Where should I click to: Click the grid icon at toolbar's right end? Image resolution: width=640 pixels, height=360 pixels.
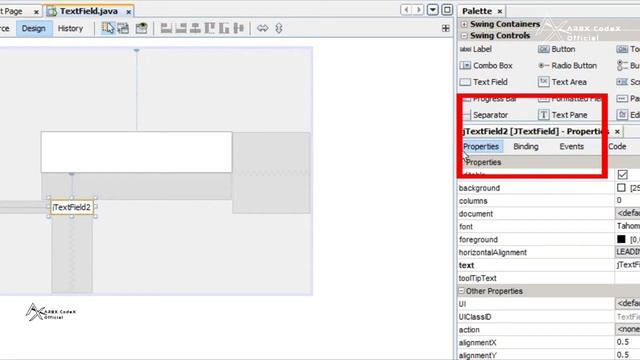(x=446, y=28)
